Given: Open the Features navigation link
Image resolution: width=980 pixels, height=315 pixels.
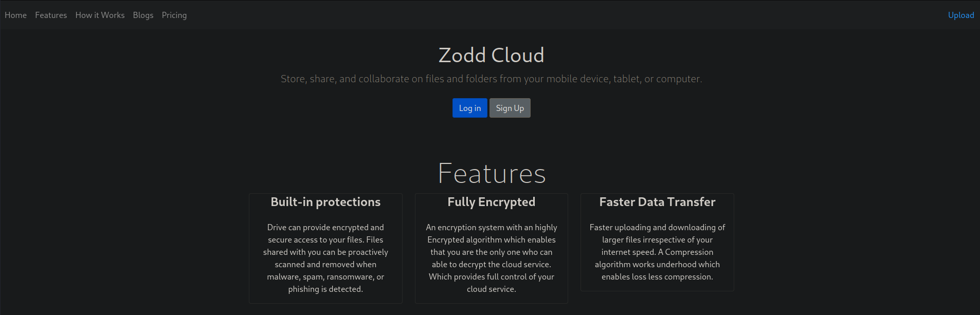Looking at the screenshot, I should pos(51,15).
